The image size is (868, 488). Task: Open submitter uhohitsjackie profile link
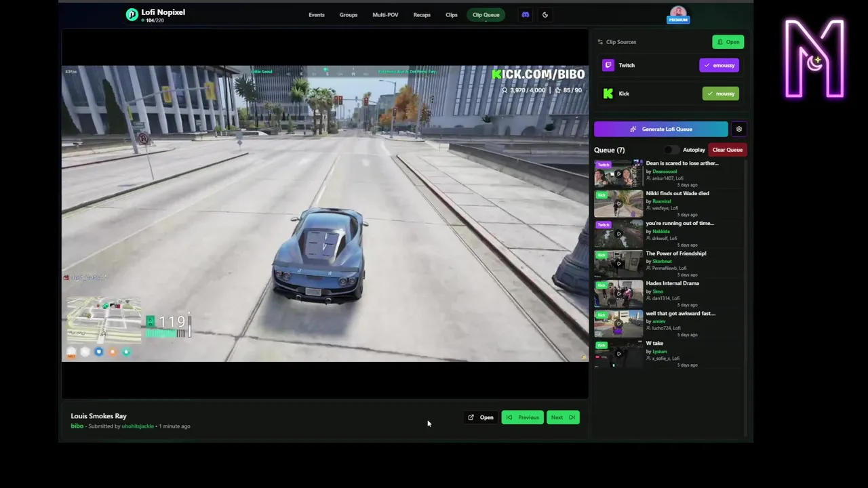pyautogui.click(x=138, y=426)
